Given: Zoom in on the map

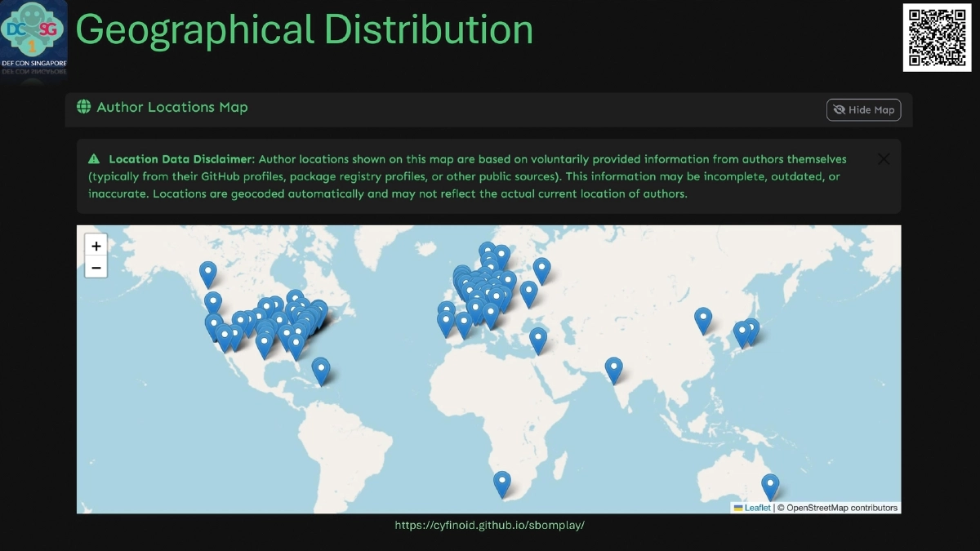Looking at the screenshot, I should [x=96, y=245].
